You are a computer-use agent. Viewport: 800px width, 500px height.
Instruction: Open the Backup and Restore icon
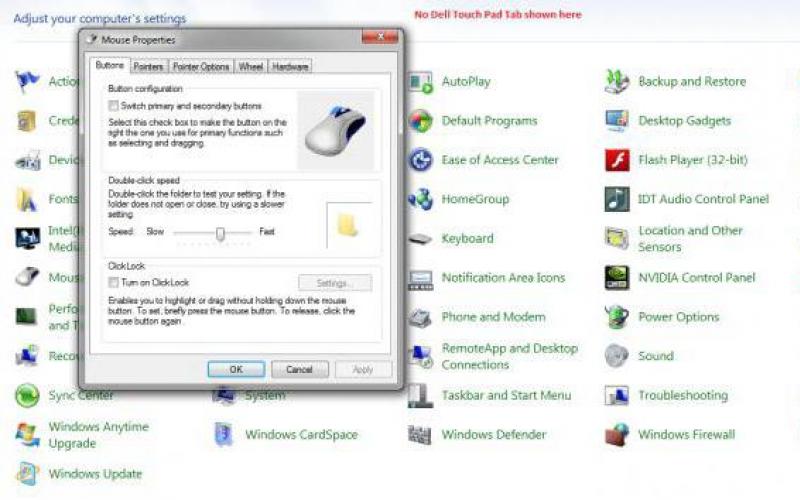[617, 82]
